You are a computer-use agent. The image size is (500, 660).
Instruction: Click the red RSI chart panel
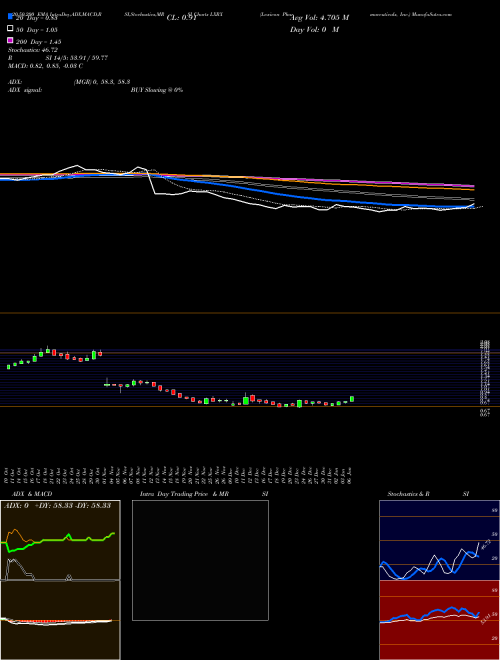(439, 620)
